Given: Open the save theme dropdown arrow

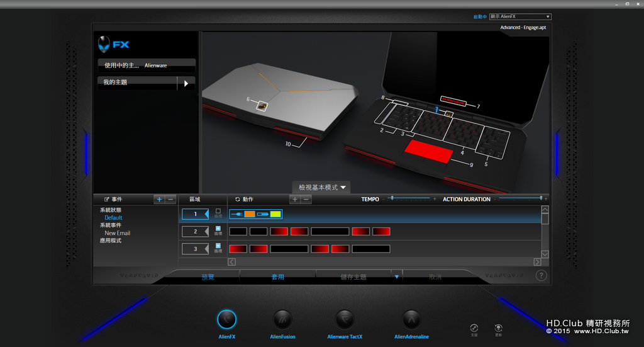Looking at the screenshot, I should [x=397, y=276].
